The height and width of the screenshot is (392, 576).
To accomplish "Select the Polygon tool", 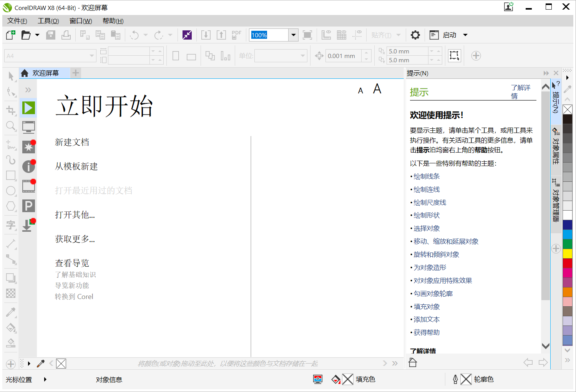I will [x=11, y=206].
